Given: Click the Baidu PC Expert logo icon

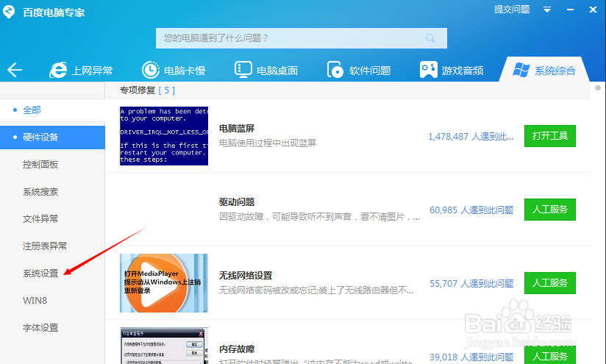Looking at the screenshot, I should pos(9,12).
